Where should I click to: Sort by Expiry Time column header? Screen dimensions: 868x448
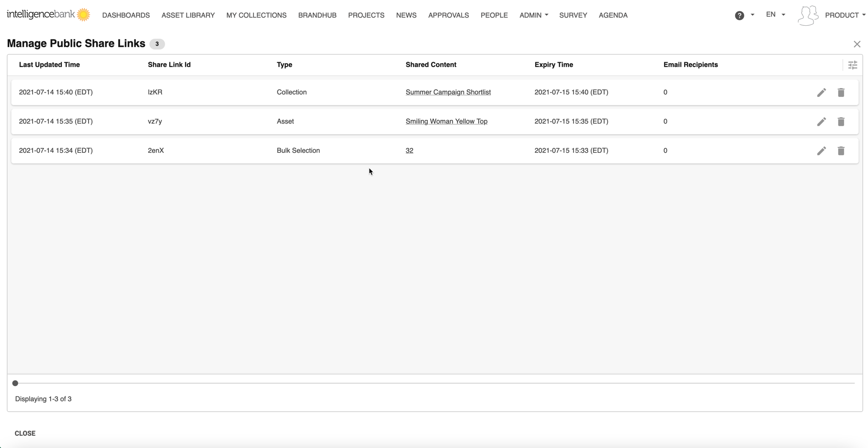point(554,65)
